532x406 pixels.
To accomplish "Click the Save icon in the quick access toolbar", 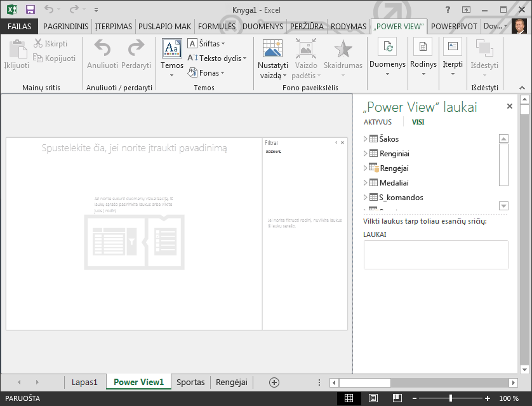I will tap(30, 10).
